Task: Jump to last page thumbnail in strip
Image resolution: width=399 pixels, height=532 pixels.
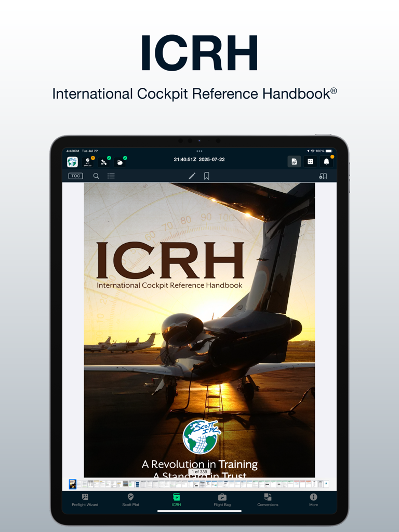Action: [x=326, y=484]
